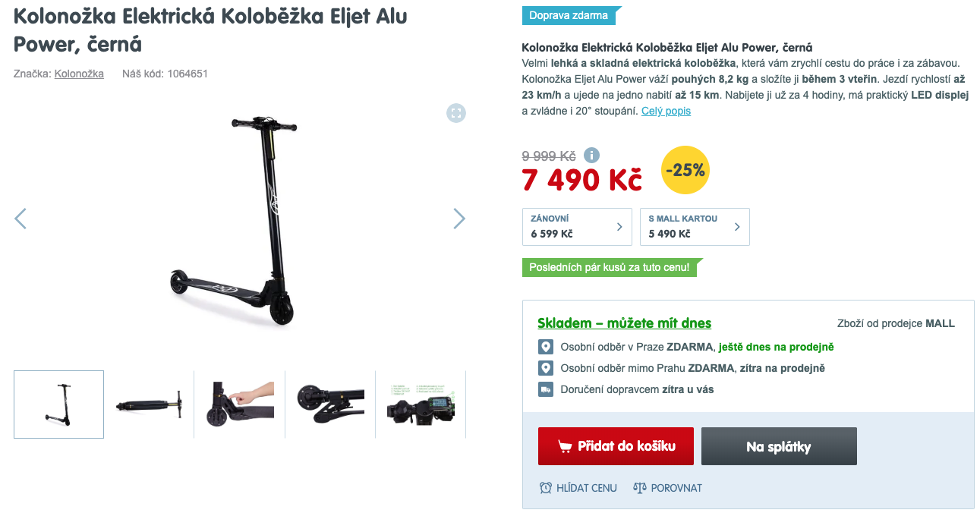Viewport: 980px width, 513px height.
Task: Expand the Zánovní 6 599 Kč option
Action: [x=577, y=226]
